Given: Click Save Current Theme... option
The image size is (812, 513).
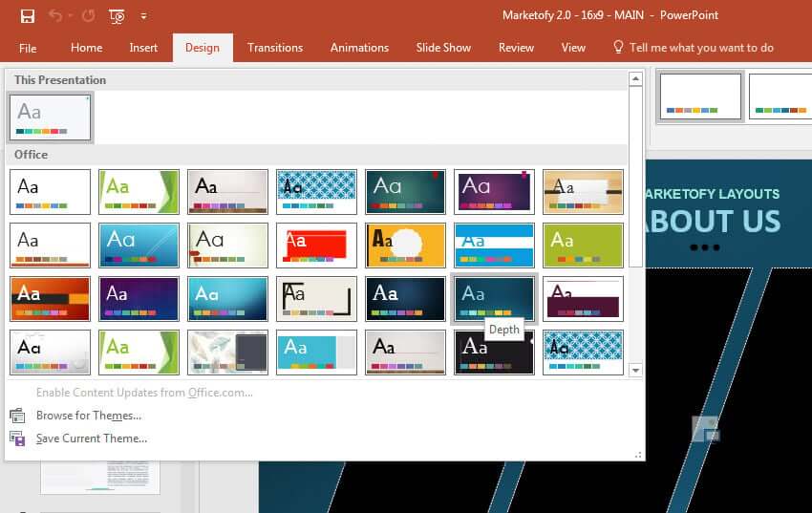Looking at the screenshot, I should point(92,438).
